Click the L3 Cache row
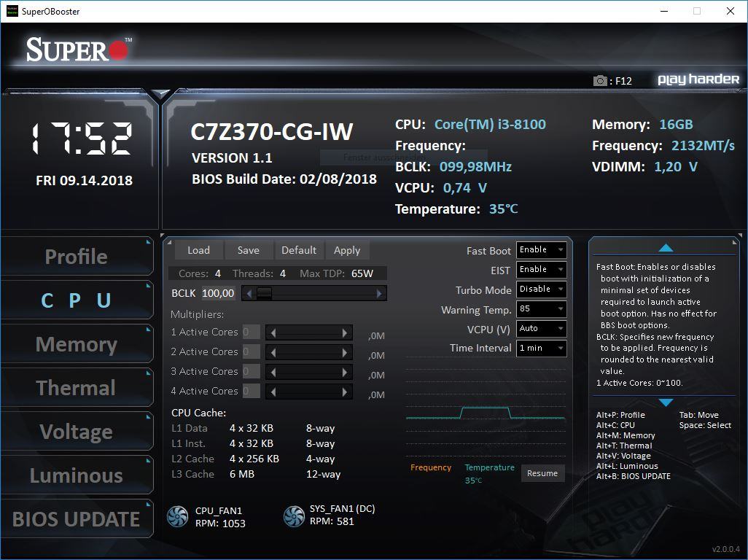Screen dimensions: 748x560 [256, 474]
